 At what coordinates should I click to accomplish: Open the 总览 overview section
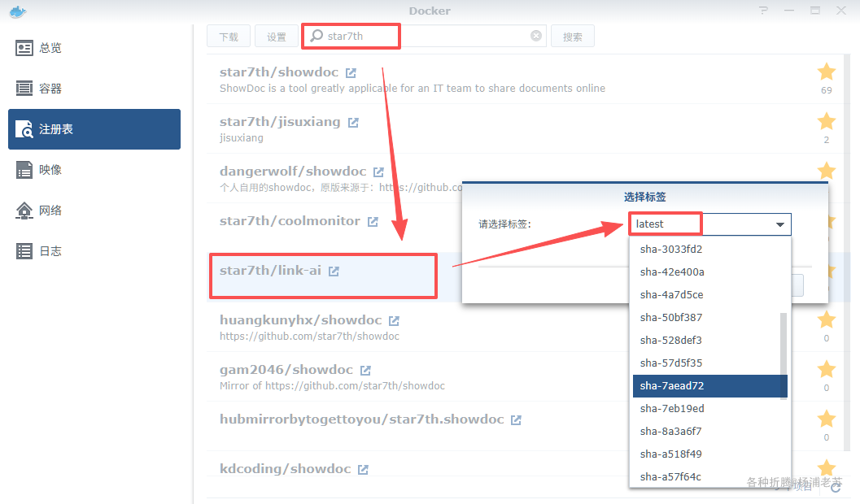(x=94, y=48)
